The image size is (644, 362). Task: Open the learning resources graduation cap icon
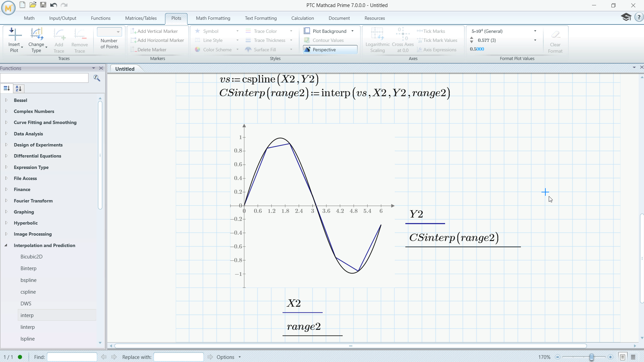point(626,17)
